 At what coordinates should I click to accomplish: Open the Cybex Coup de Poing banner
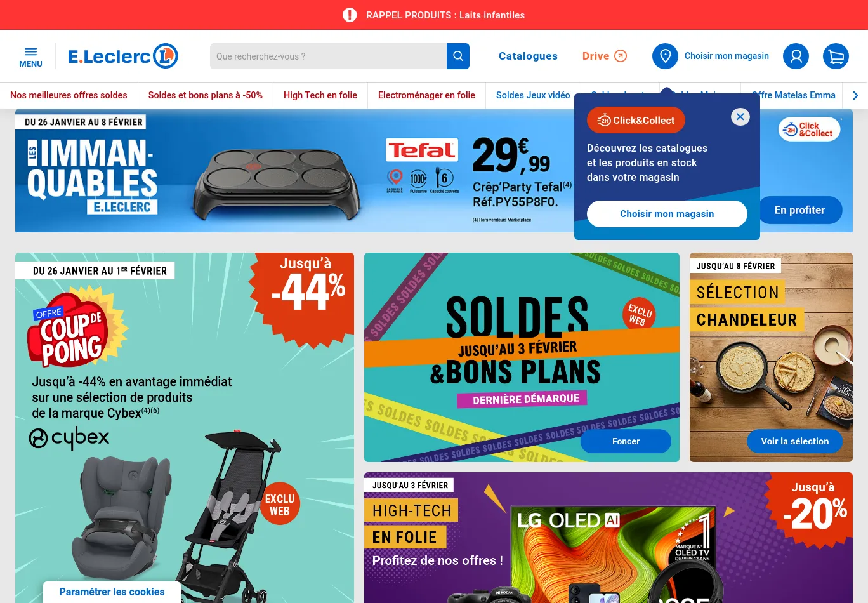(185, 428)
